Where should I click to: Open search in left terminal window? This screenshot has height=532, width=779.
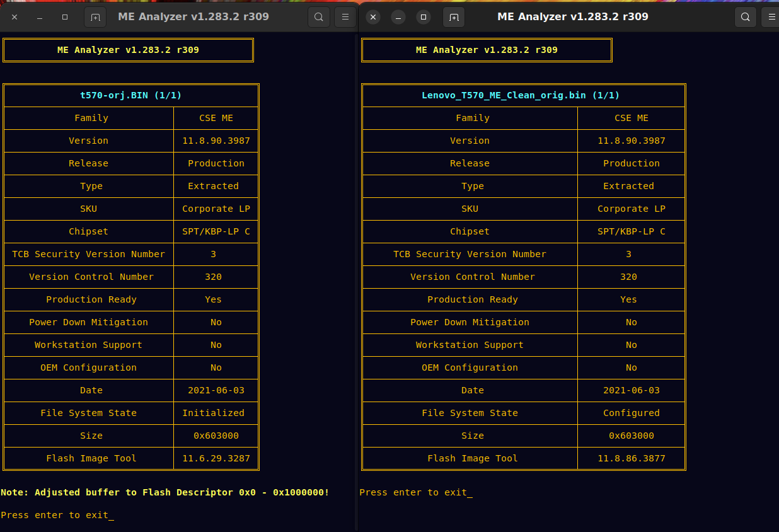click(319, 17)
